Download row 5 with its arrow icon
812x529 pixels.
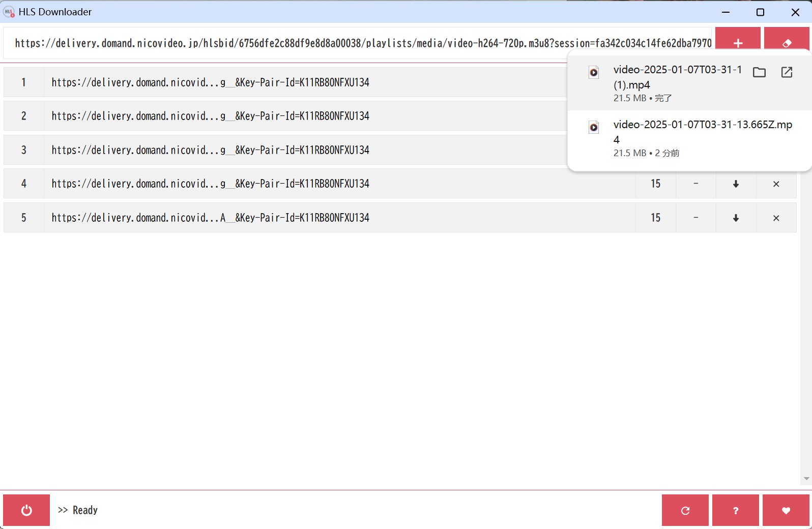736,218
